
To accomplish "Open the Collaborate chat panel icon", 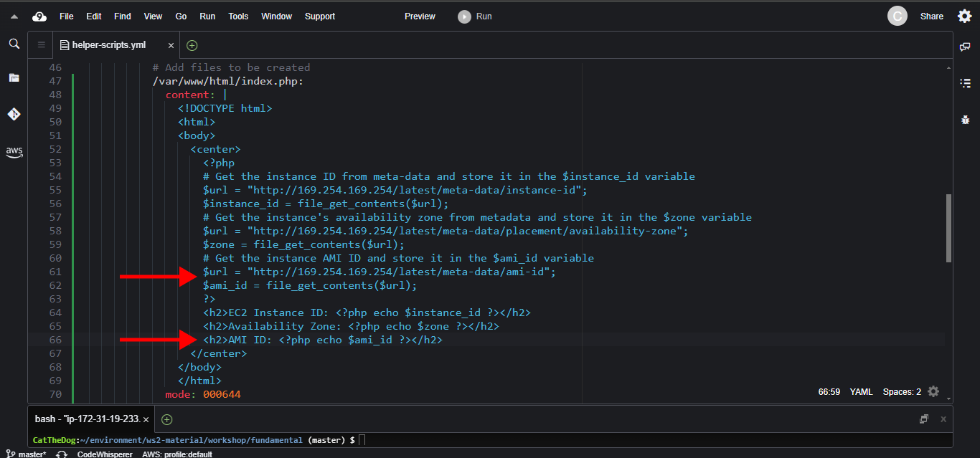I will pos(965,47).
